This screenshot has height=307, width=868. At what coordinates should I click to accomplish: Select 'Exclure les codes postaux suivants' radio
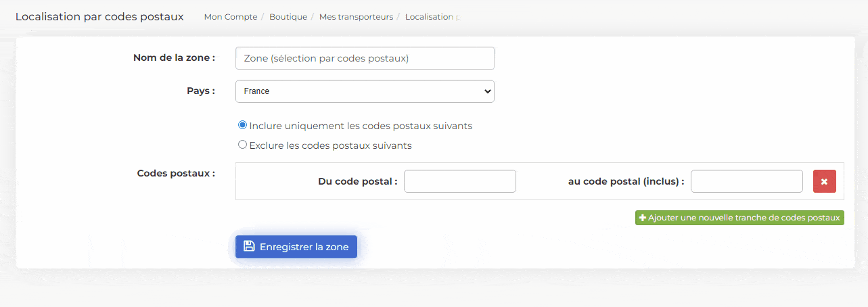pyautogui.click(x=242, y=145)
